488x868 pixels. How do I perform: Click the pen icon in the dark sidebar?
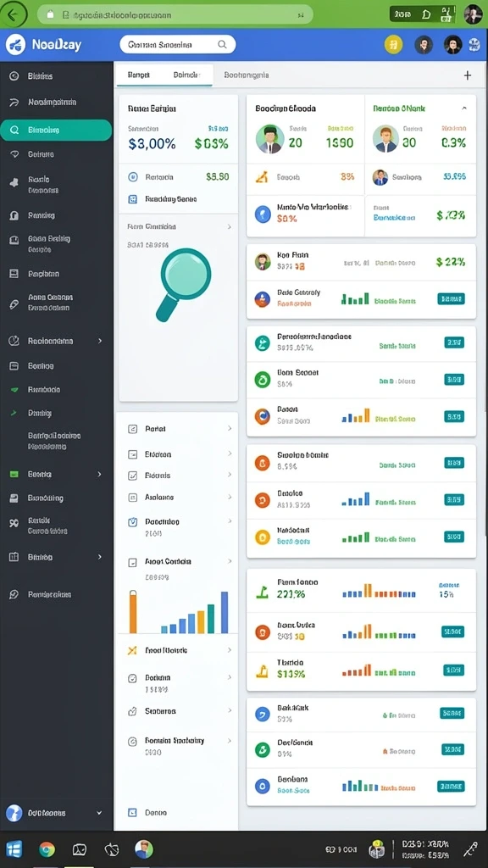14,305
